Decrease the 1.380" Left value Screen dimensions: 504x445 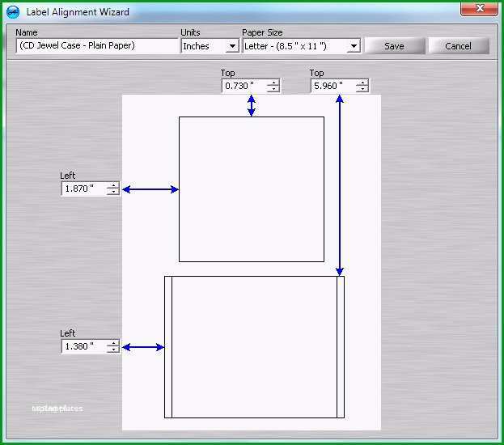tap(113, 350)
